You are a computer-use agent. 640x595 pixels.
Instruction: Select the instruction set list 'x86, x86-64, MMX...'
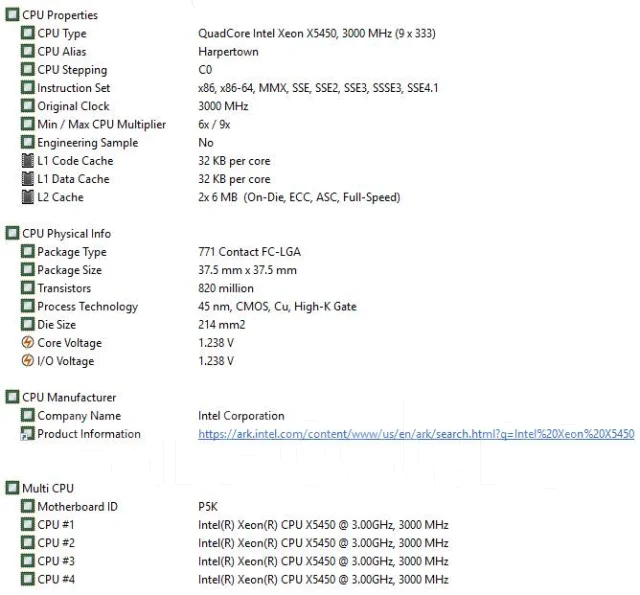pyautogui.click(x=318, y=88)
